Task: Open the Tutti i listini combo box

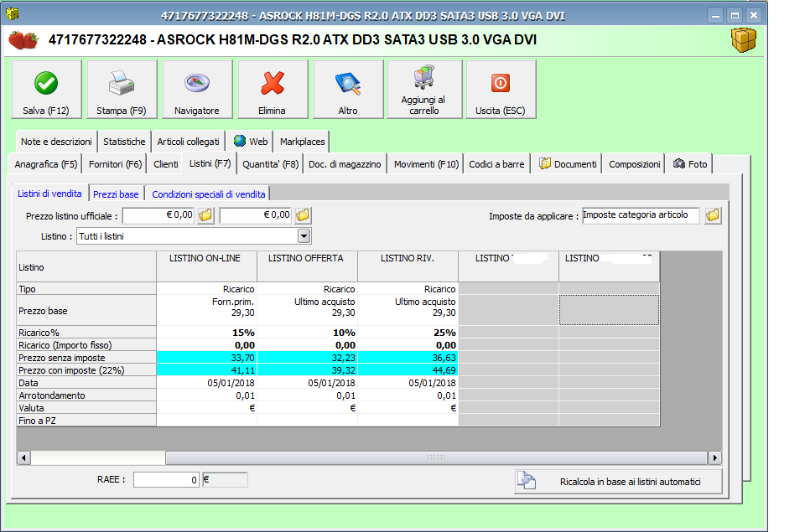Action: [x=194, y=236]
